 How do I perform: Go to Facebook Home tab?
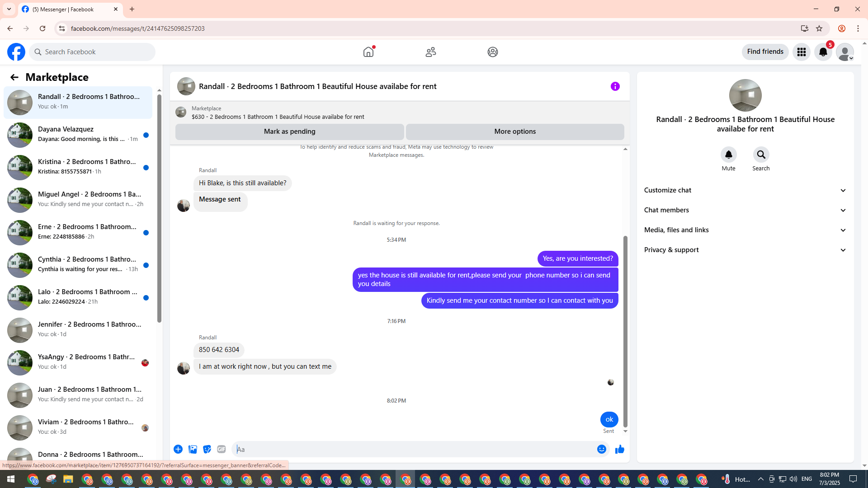(x=368, y=52)
